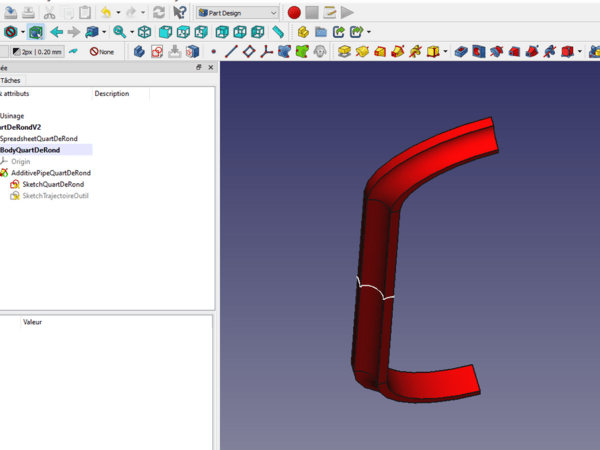Click the green back navigation arrow

coord(57,32)
